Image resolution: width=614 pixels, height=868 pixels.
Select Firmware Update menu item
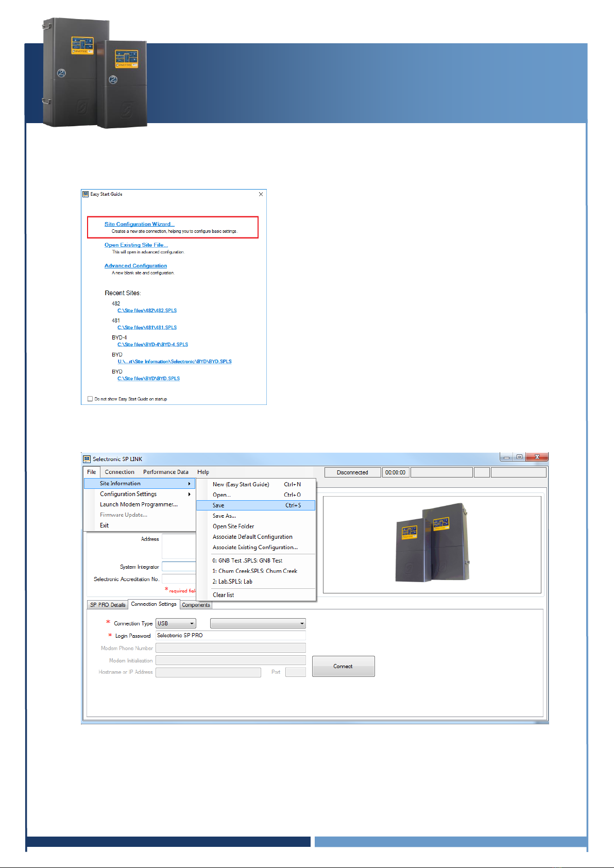point(140,515)
